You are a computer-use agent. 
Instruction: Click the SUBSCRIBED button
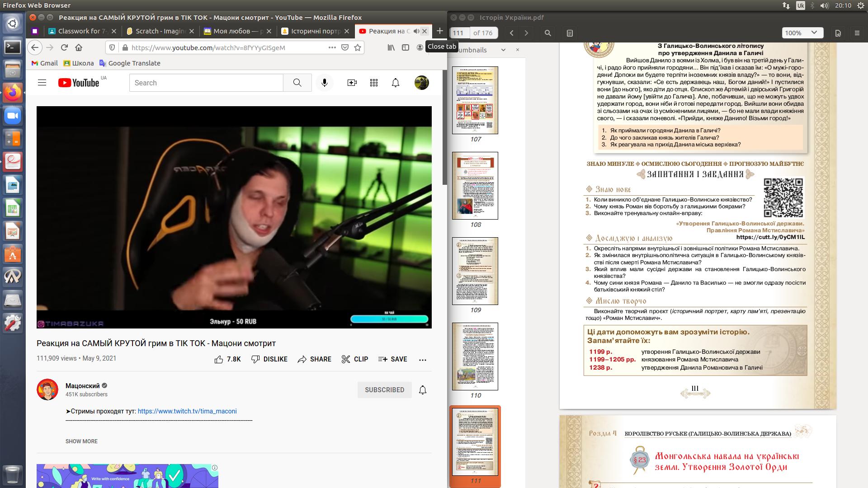(x=384, y=390)
